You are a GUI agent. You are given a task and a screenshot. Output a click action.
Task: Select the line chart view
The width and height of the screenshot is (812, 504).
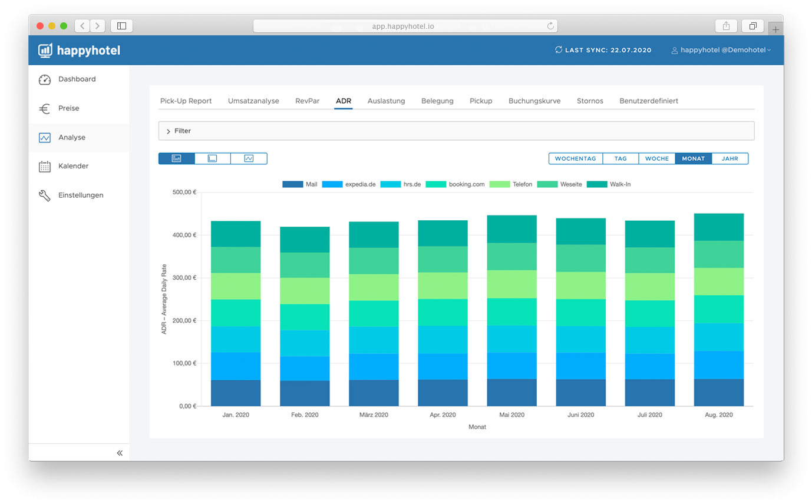(249, 158)
